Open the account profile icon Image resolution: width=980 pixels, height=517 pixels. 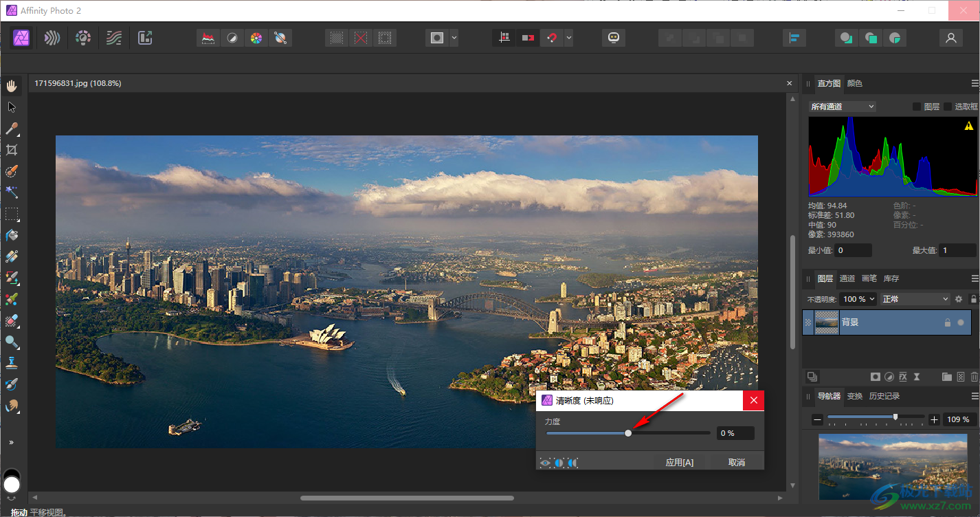pos(951,38)
